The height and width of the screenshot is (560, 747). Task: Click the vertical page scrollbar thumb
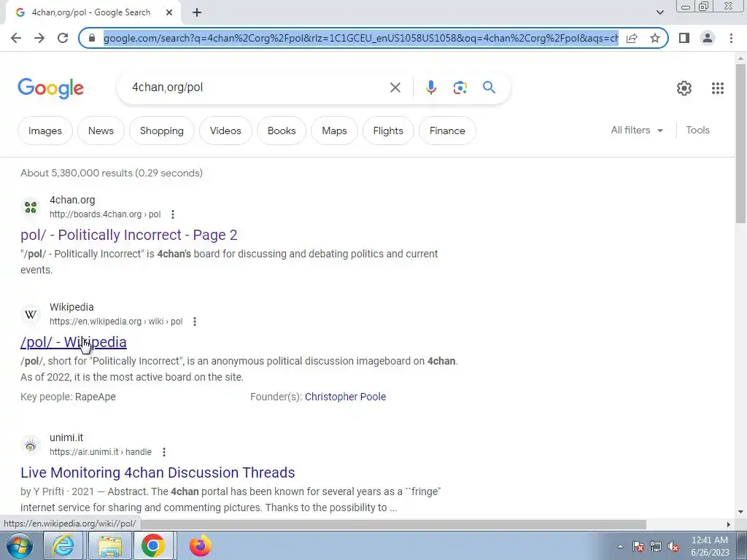(x=740, y=143)
